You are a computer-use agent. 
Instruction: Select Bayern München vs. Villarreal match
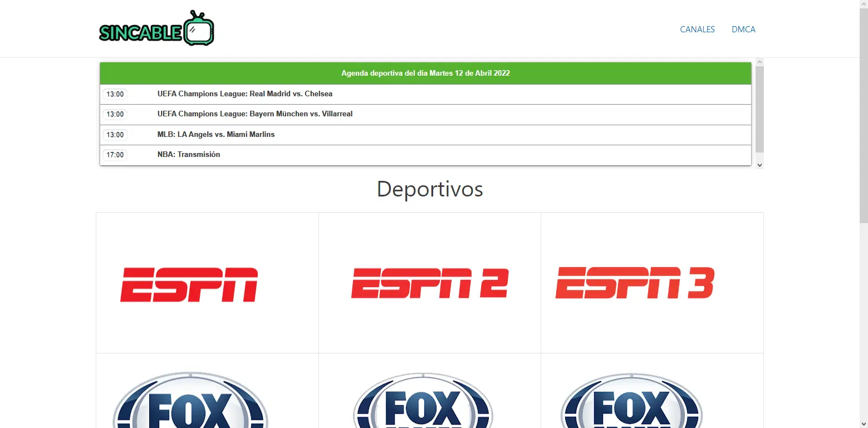pyautogui.click(x=255, y=114)
